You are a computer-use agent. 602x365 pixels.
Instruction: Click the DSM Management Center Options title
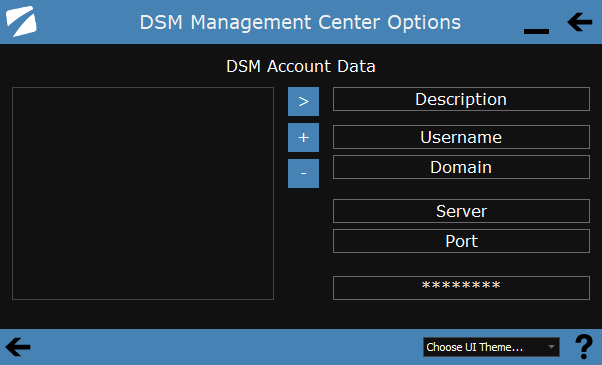300,22
